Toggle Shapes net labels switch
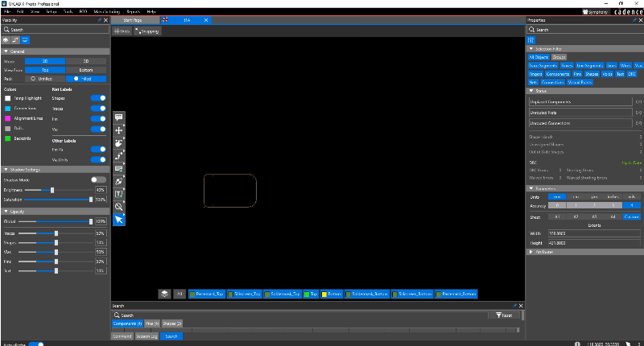The image size is (644, 346). coord(98,98)
